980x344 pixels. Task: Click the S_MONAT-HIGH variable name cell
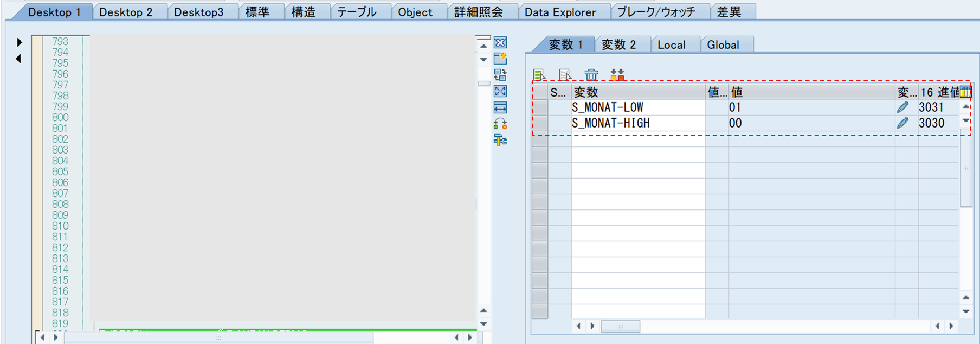[638, 123]
